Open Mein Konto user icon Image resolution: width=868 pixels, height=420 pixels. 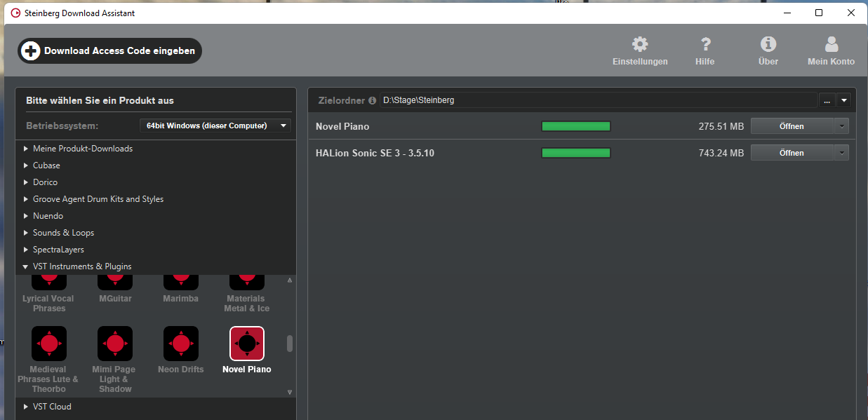tap(832, 45)
